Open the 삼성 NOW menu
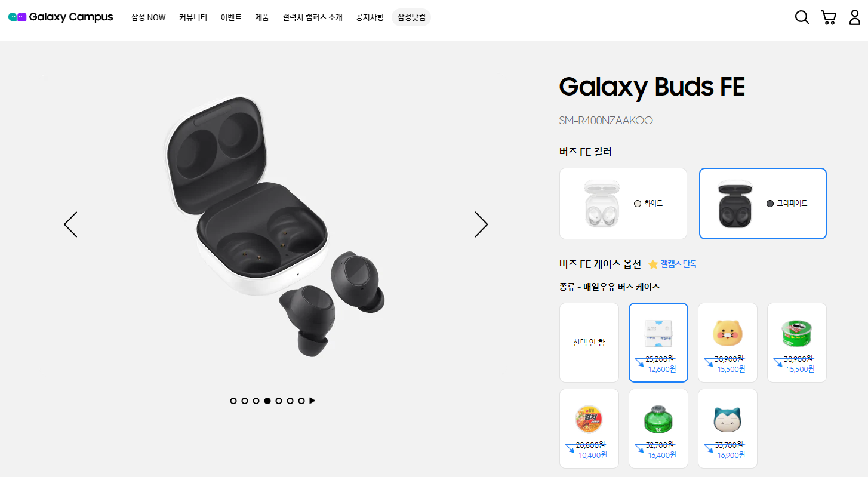Viewport: 868px width, 477px height. [148, 17]
